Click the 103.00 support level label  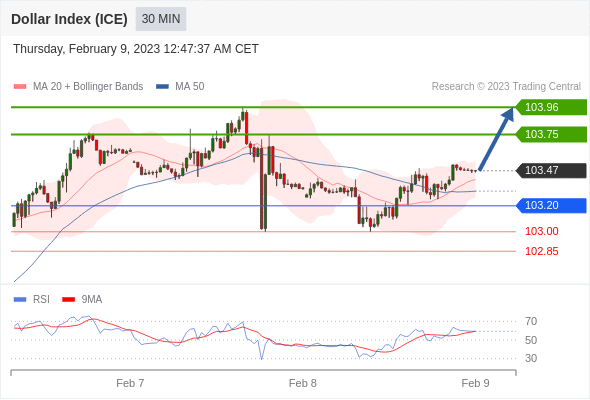(541, 231)
